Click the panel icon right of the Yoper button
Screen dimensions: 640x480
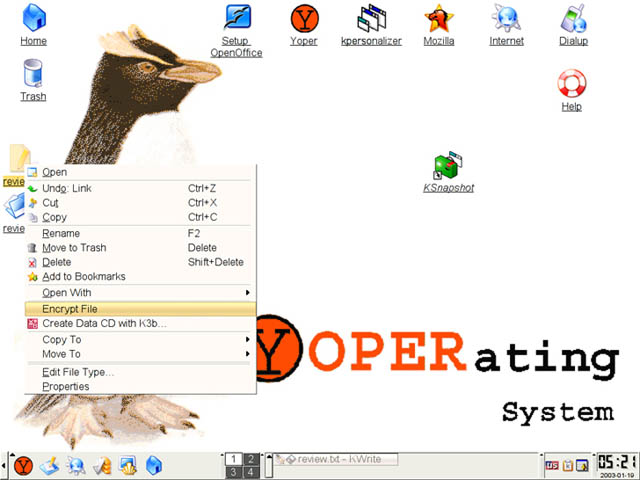(x=49, y=466)
